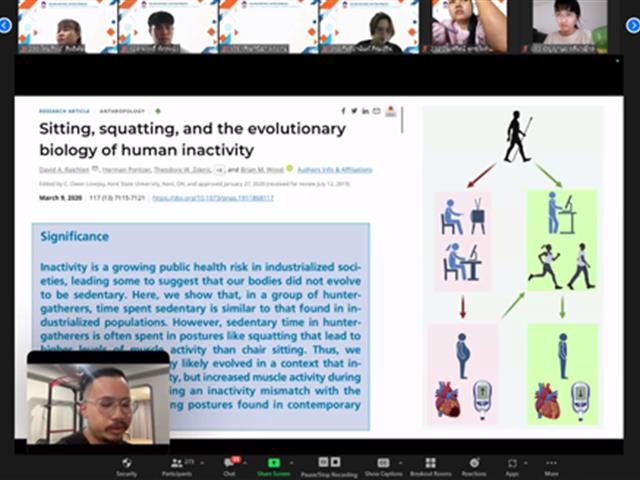Expand the Show Captions options arrow
Viewport: 640px width, 480px height.
pyautogui.click(x=401, y=463)
